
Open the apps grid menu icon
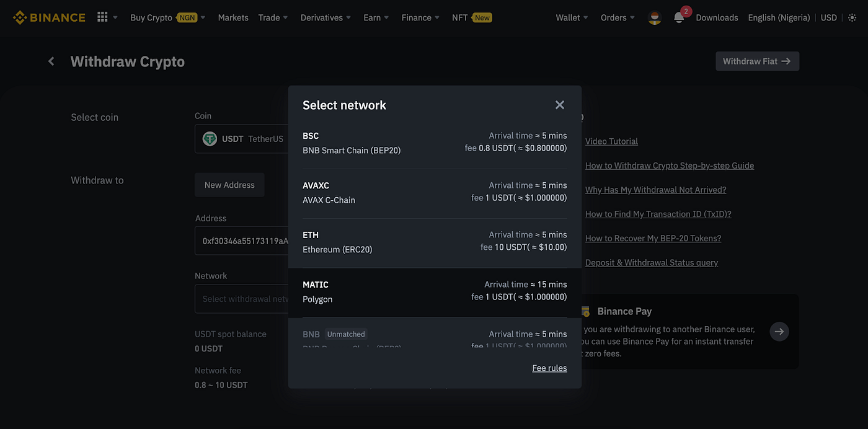coord(102,17)
